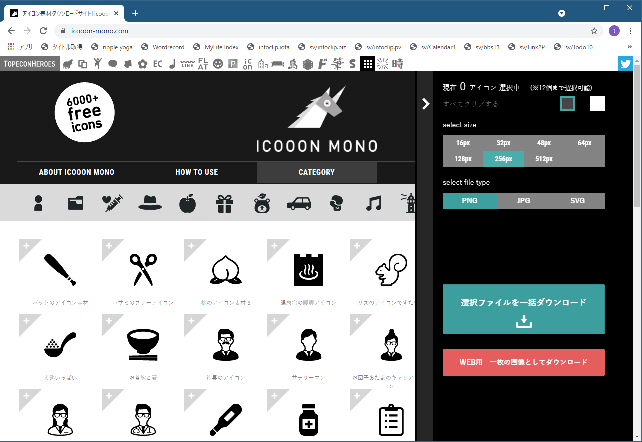642x442 pixels.
Task: Expand the hidden bookmarks overflow chevron
Action: click(629, 47)
